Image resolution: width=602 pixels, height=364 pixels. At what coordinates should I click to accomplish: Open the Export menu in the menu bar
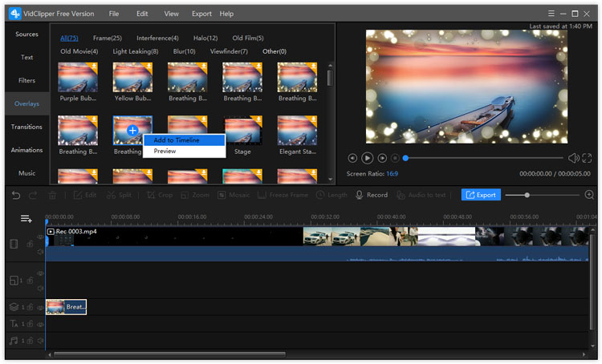(x=201, y=14)
